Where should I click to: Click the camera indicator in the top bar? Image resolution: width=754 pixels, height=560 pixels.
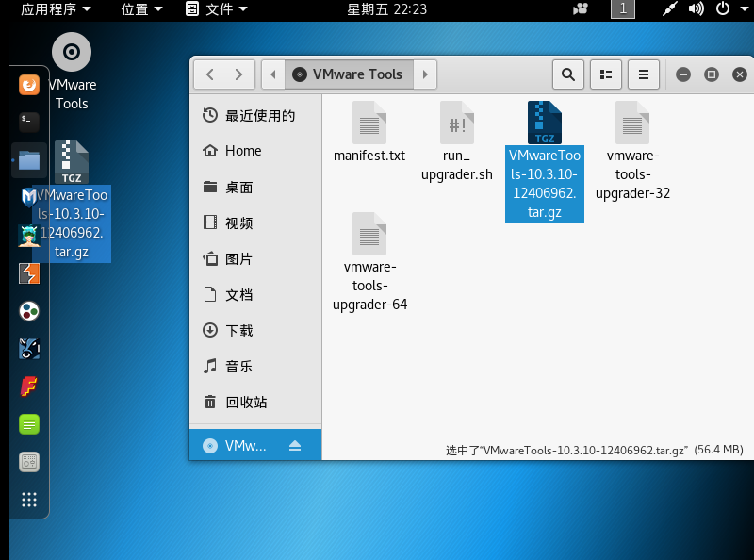(x=579, y=9)
